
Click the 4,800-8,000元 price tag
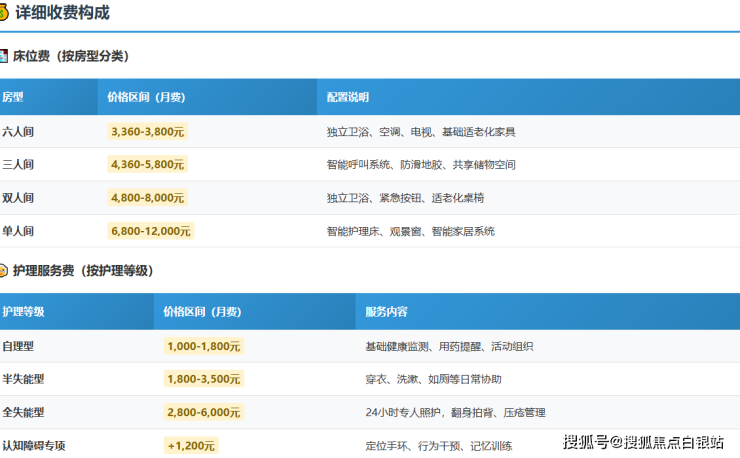coord(148,198)
